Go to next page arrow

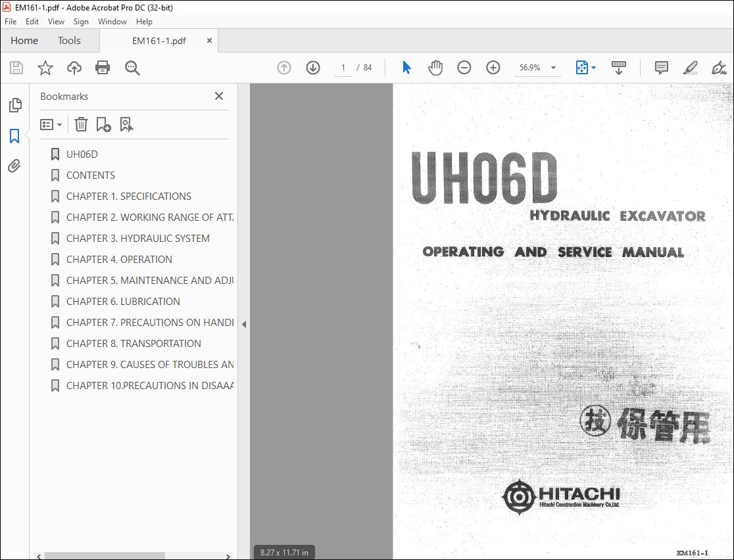point(312,68)
